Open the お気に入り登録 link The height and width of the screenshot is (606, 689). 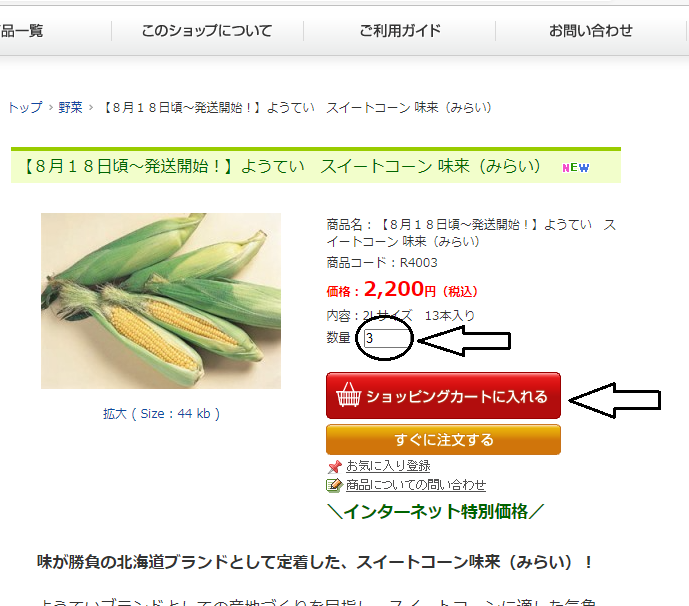coord(388,466)
